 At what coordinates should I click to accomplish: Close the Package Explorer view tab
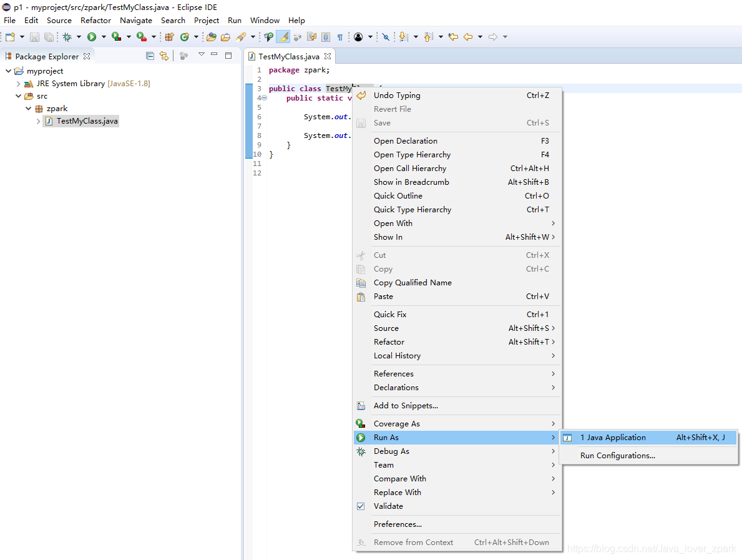pos(87,56)
